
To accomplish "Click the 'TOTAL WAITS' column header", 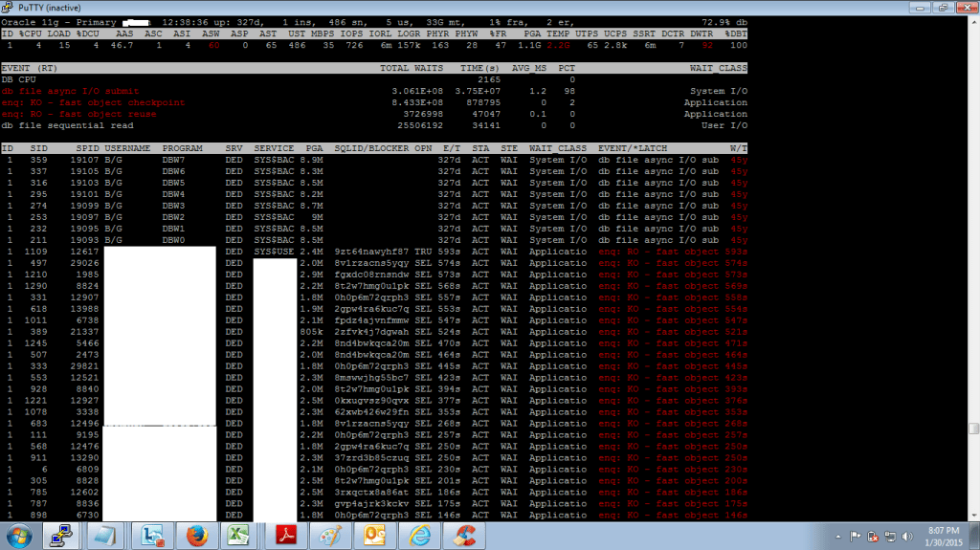I will pos(412,68).
